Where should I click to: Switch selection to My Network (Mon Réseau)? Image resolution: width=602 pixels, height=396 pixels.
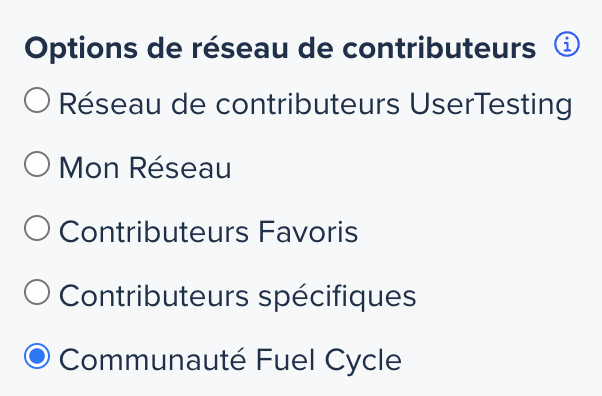point(37,164)
